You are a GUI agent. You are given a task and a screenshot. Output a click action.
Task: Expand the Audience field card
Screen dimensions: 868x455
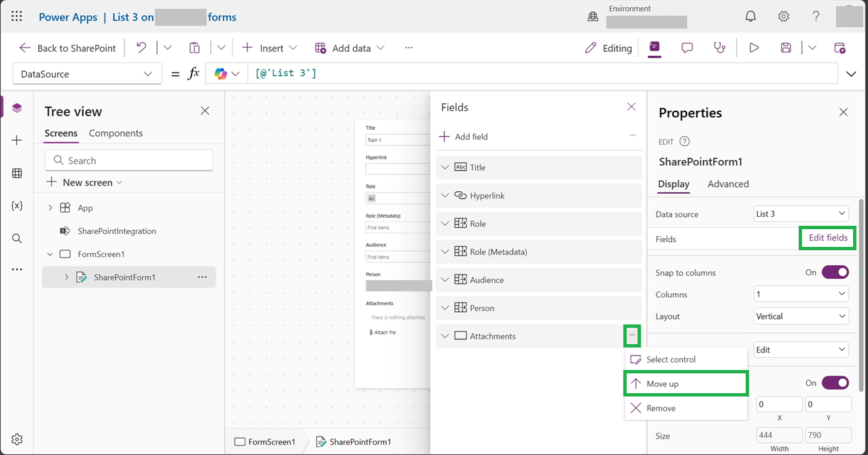[445, 280]
